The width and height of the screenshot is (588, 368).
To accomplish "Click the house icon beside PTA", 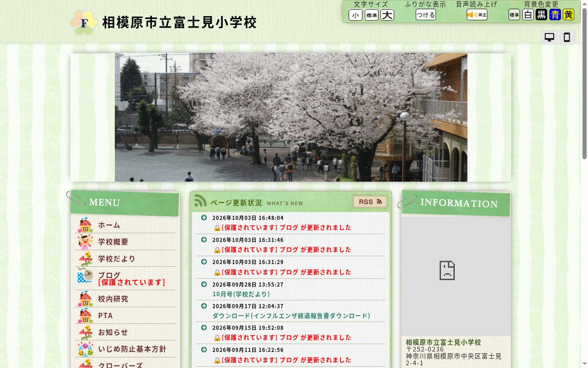I will click(85, 316).
